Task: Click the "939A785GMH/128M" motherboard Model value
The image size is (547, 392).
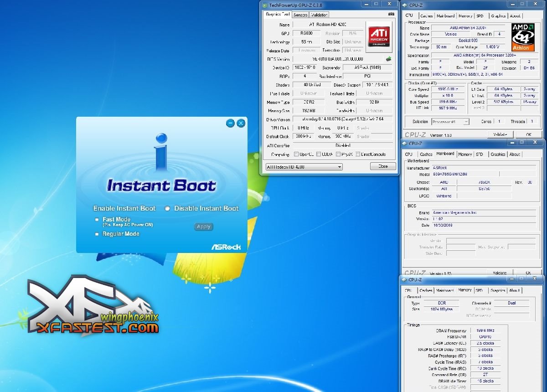Action: click(x=465, y=175)
